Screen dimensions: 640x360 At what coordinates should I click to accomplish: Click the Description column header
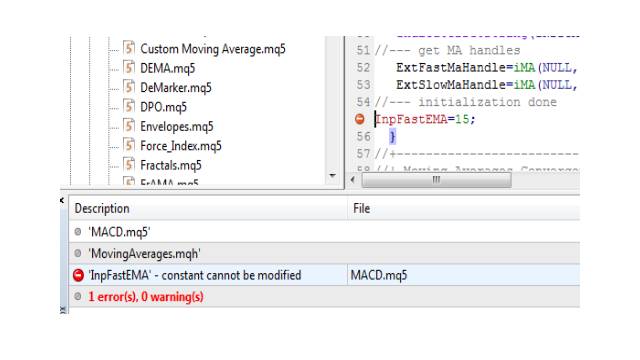tap(208, 209)
